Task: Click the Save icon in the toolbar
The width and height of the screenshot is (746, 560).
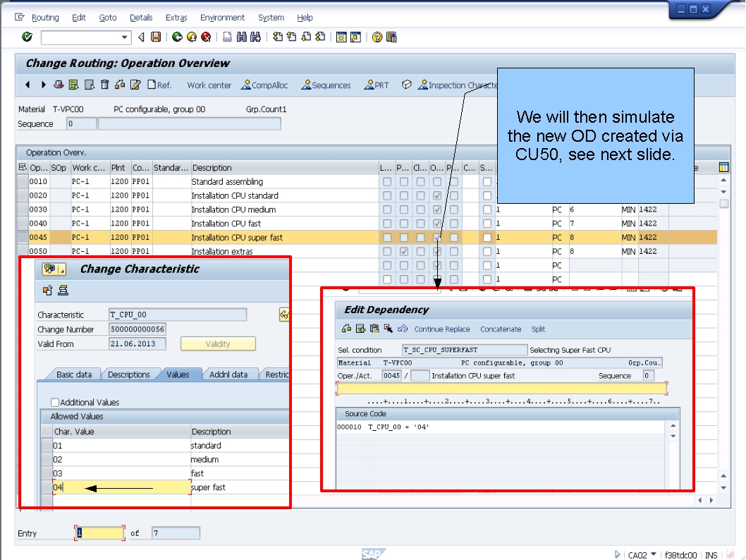Action: point(154,38)
